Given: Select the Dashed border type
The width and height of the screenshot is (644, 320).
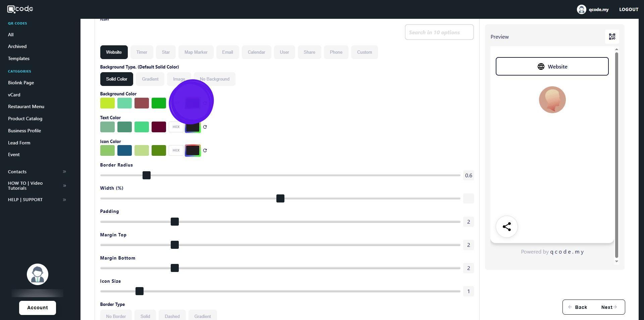Looking at the screenshot, I should pyautogui.click(x=172, y=316).
